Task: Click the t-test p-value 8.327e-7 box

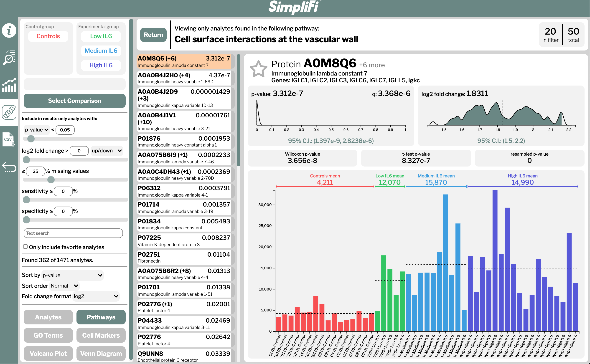Action: click(416, 158)
